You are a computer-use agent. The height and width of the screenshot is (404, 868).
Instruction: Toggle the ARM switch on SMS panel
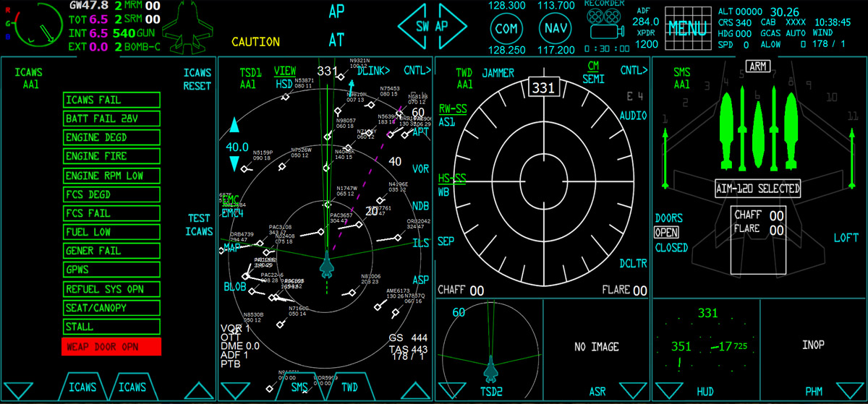pos(757,66)
